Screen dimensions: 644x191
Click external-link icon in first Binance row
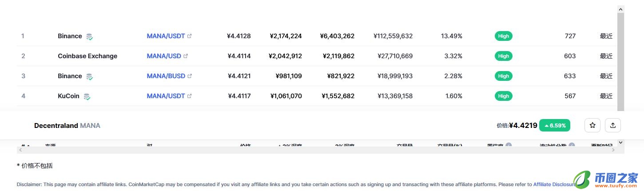189,36
